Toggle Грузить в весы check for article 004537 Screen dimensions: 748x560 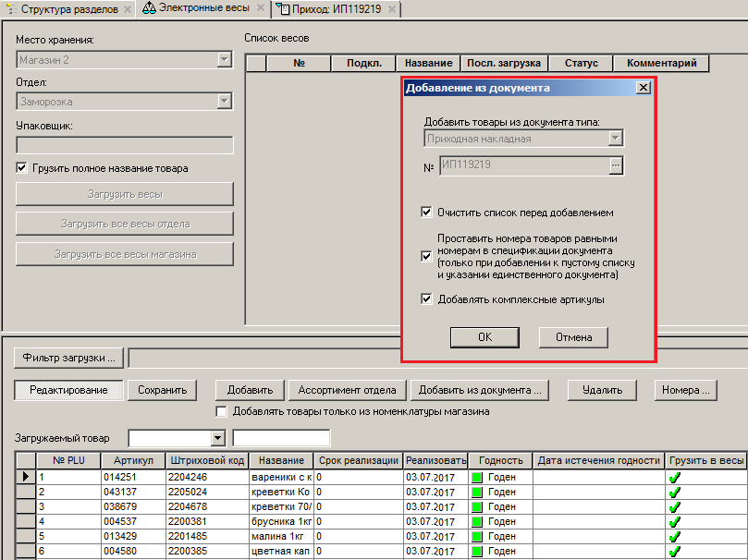coord(675,521)
